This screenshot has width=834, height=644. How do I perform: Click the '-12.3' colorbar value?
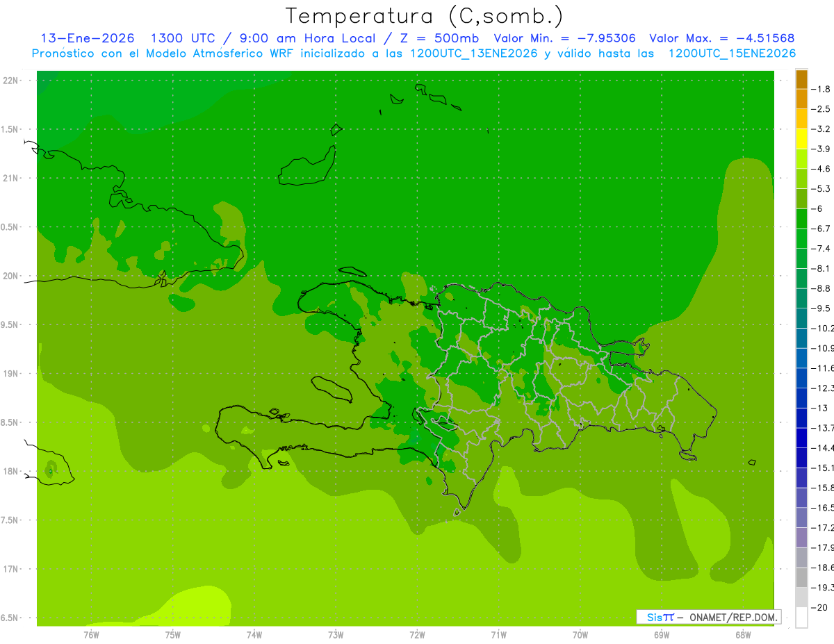(823, 388)
